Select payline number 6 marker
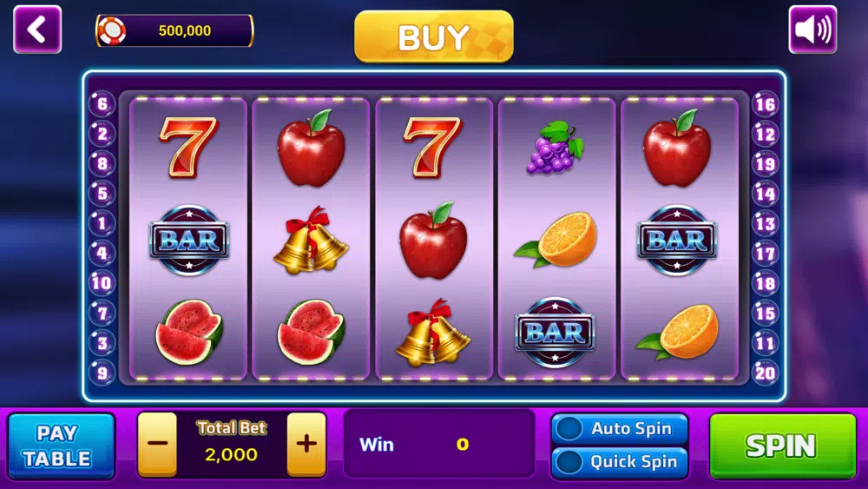868x489 pixels. [102, 103]
